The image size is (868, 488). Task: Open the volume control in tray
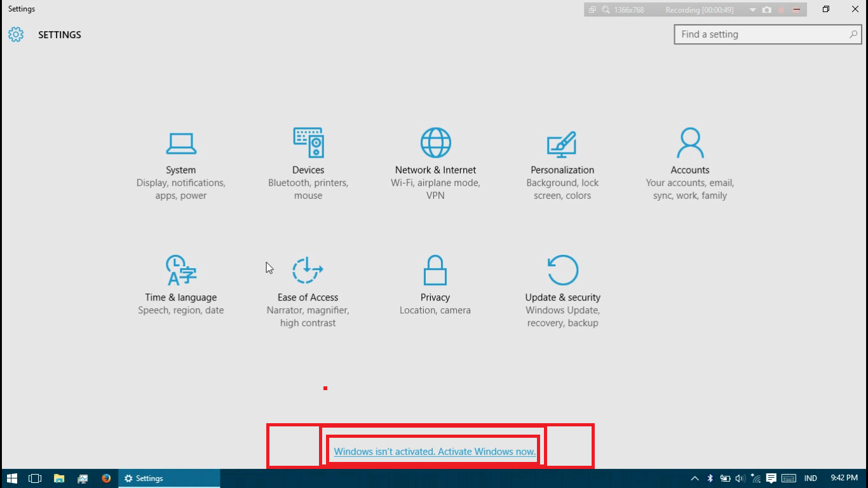(x=740, y=478)
